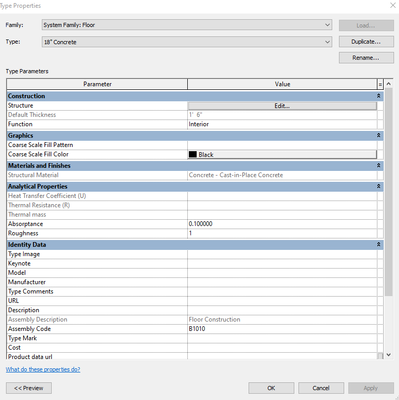Collapse the Construction section chevron

379,96
